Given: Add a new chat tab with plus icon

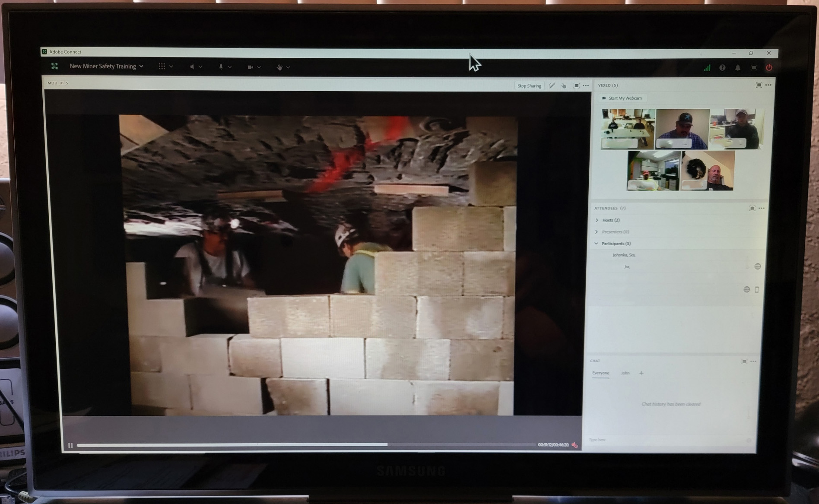Looking at the screenshot, I should click(x=641, y=373).
